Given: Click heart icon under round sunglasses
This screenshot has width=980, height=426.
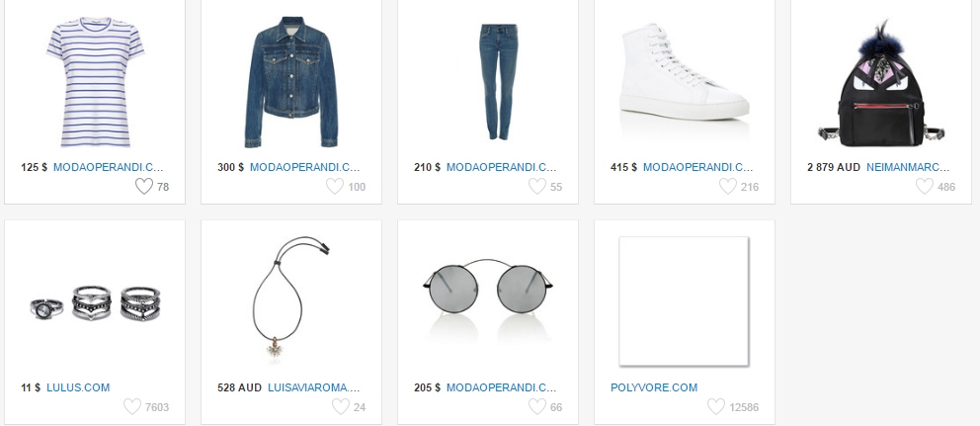Looking at the screenshot, I should coord(537,406).
